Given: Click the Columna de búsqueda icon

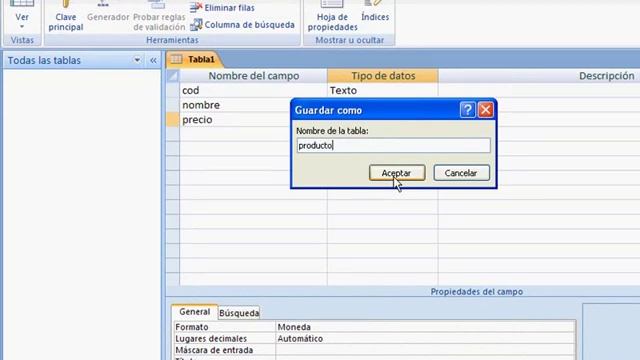Looking at the screenshot, I should click(x=196, y=25).
